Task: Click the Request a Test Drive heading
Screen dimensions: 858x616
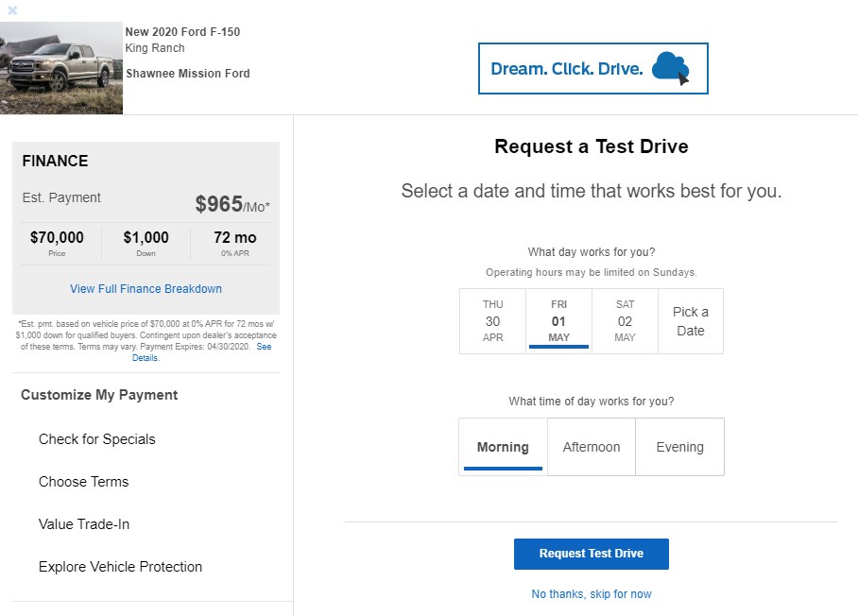Action: coord(592,146)
